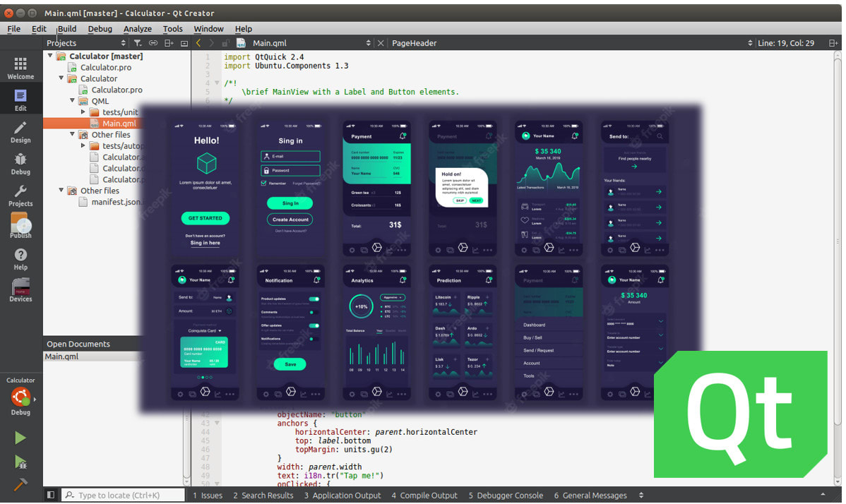This screenshot has height=504, width=846.
Task: Synchronize tree with current editor via link icon
Action: (153, 42)
